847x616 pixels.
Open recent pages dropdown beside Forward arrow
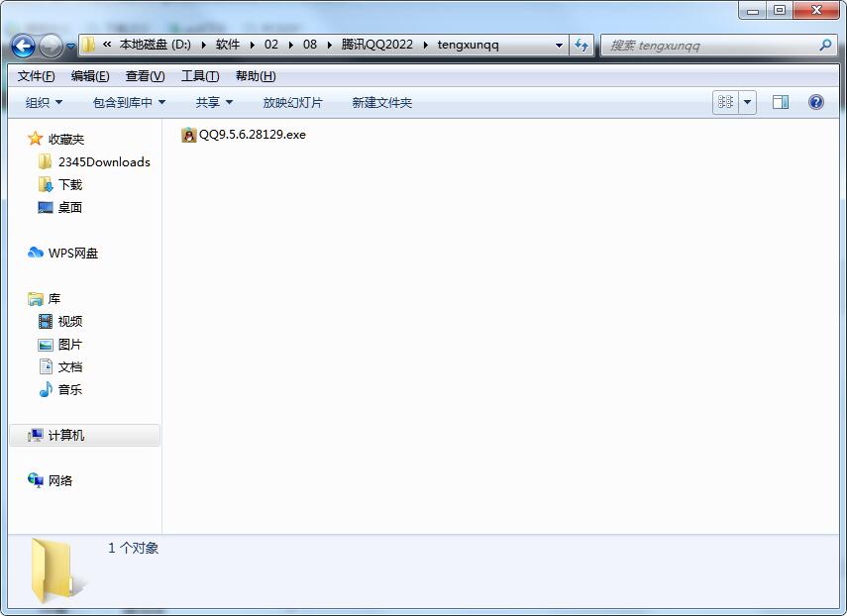pyautogui.click(x=70, y=47)
